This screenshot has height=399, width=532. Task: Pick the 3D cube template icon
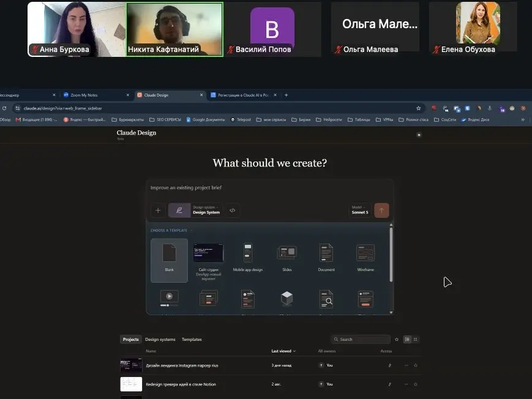(287, 299)
